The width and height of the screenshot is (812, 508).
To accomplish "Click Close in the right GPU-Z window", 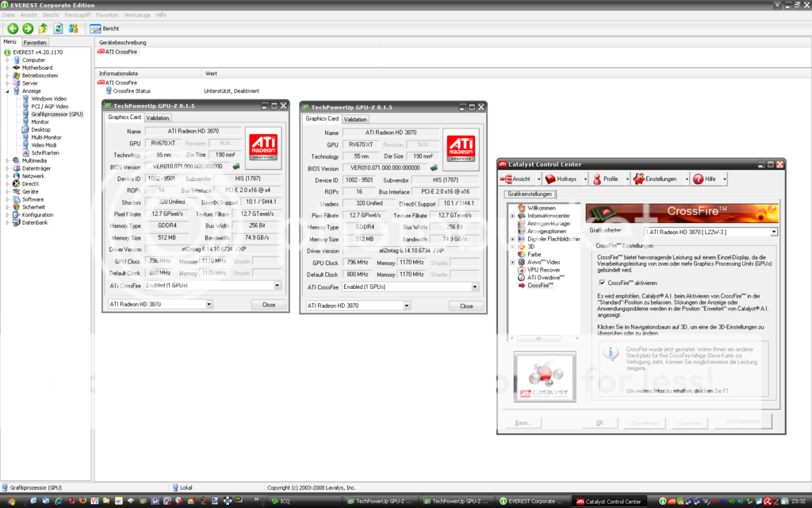I will pyautogui.click(x=466, y=306).
